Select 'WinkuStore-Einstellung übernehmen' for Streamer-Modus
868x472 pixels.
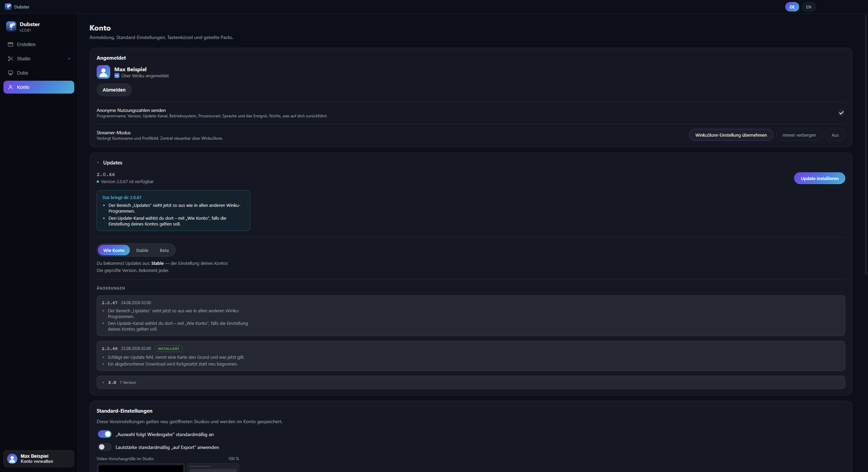click(x=731, y=135)
